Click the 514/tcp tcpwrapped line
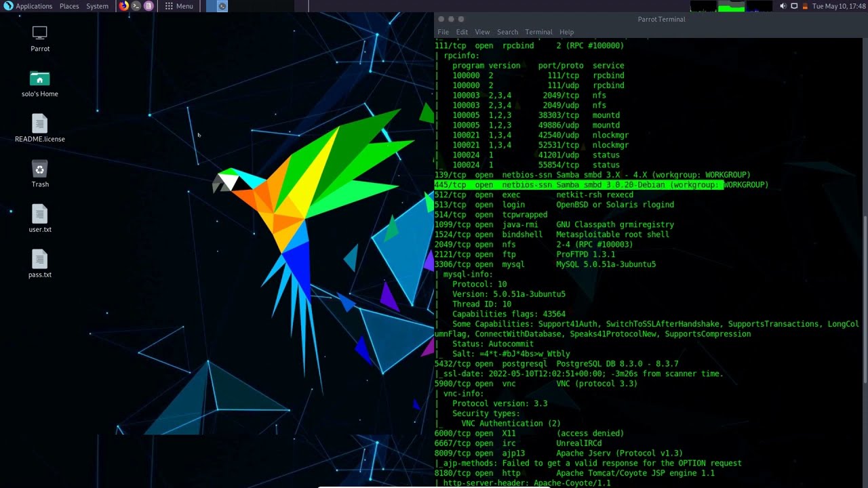868x488 pixels. pos(491,214)
